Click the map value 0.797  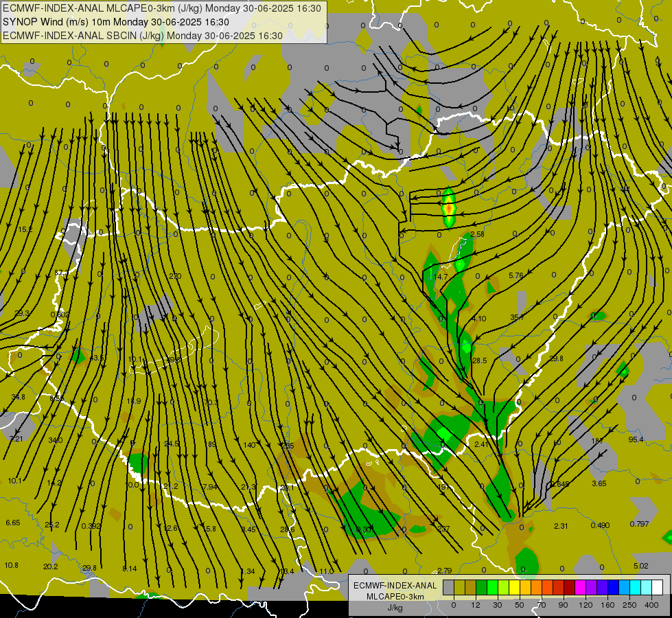tap(640, 524)
